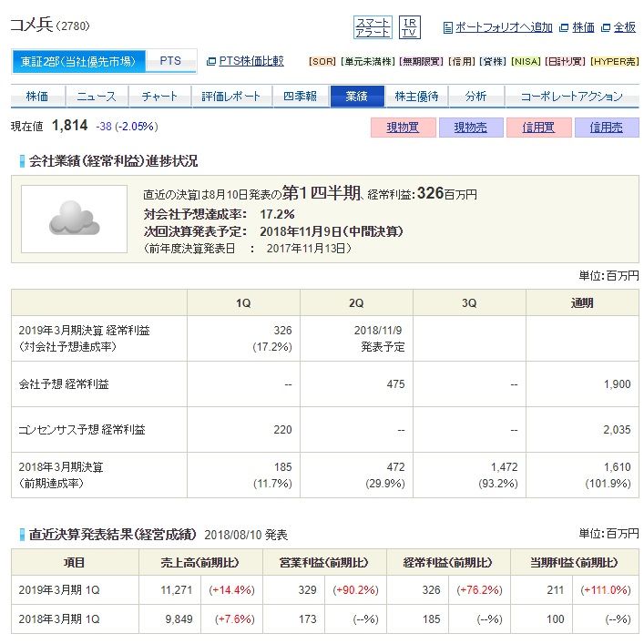Switch to the 分析 tab
The width and height of the screenshot is (644, 644).
tap(475, 97)
